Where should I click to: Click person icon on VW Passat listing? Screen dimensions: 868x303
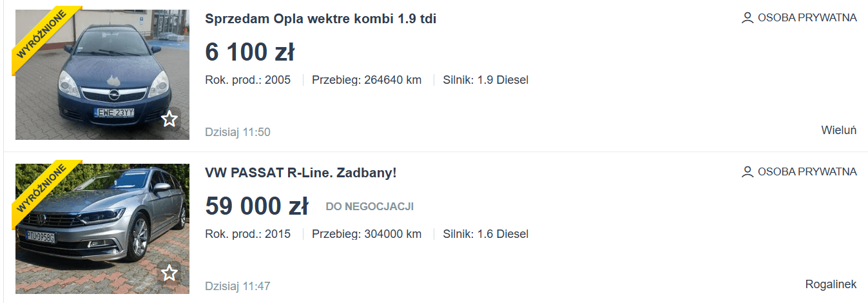[747, 172]
